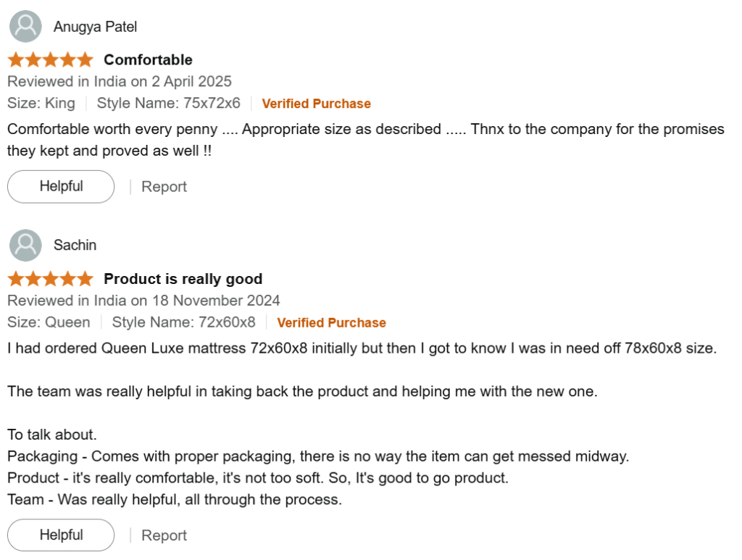Open the 'Product is really good' review title
Screen dimensions: 742x560
tap(183, 279)
